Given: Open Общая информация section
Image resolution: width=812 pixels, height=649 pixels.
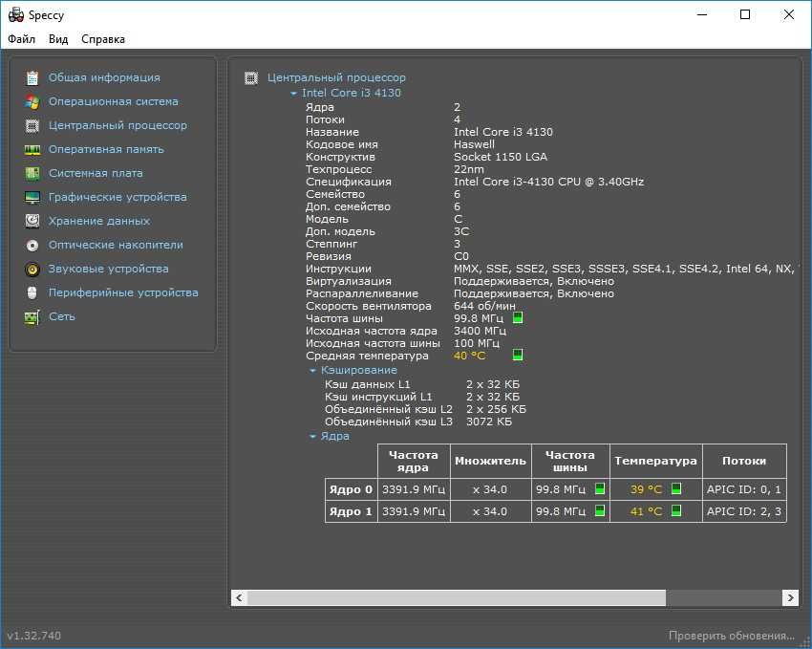Looking at the screenshot, I should [x=104, y=77].
